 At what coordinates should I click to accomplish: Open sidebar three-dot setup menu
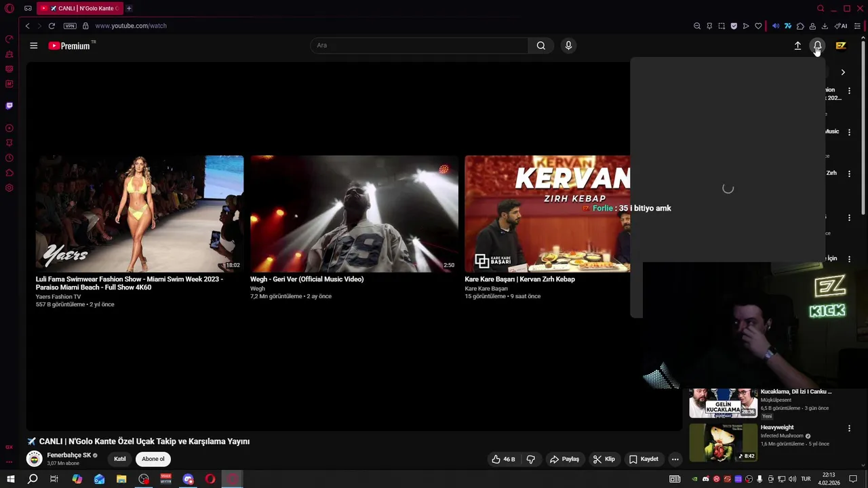click(x=9, y=462)
